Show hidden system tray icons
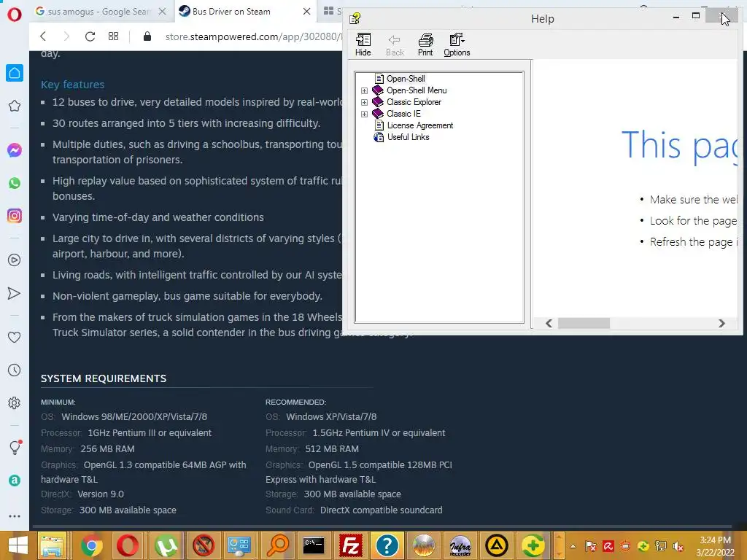 pyautogui.click(x=573, y=546)
